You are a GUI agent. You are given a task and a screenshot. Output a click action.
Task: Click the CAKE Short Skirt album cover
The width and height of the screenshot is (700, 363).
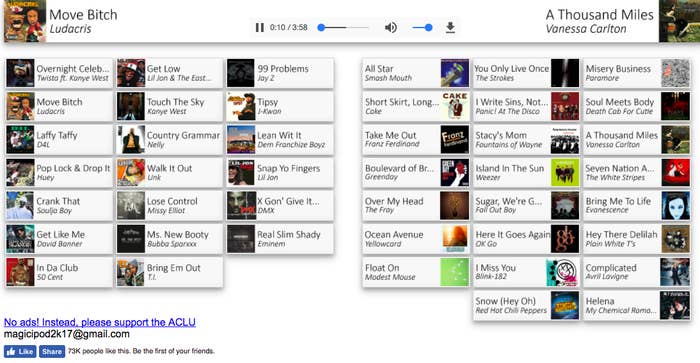click(454, 106)
